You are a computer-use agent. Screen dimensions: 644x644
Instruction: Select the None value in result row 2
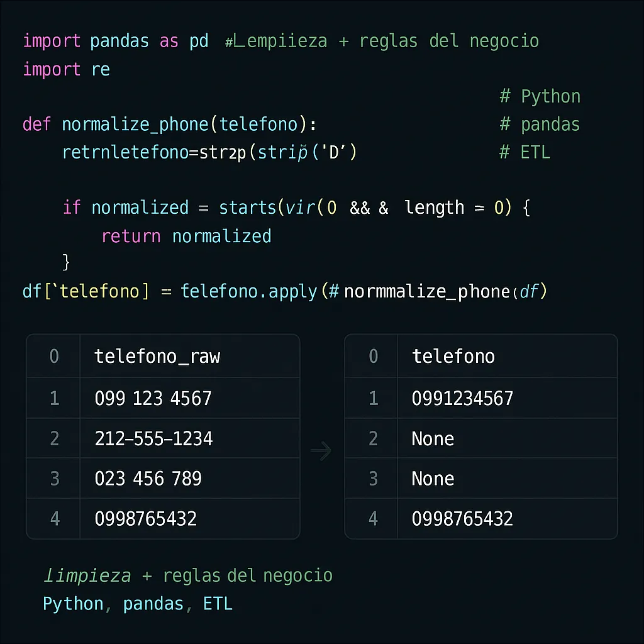(x=433, y=438)
